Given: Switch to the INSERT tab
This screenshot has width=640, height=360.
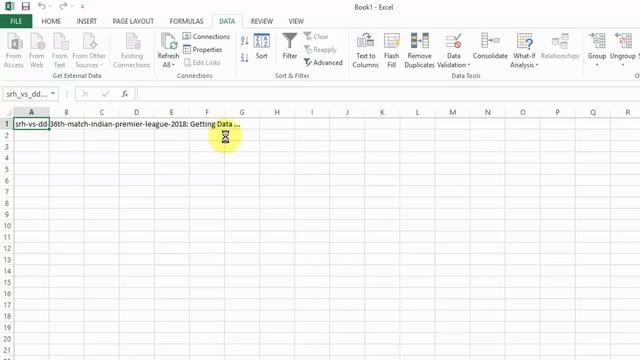Looking at the screenshot, I should [87, 21].
